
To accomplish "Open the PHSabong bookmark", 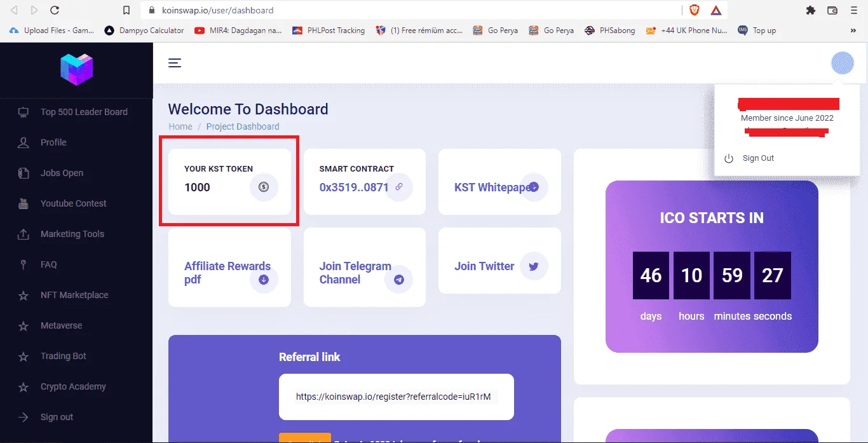I will click(x=609, y=31).
